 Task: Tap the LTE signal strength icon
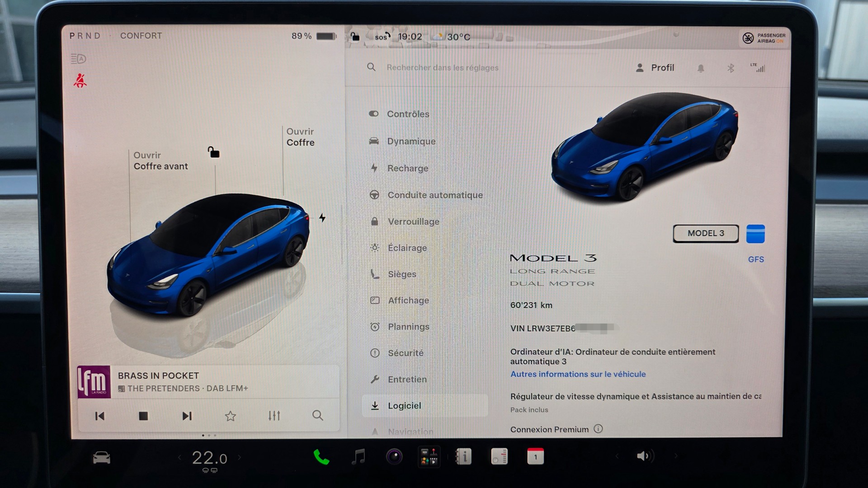pos(758,68)
